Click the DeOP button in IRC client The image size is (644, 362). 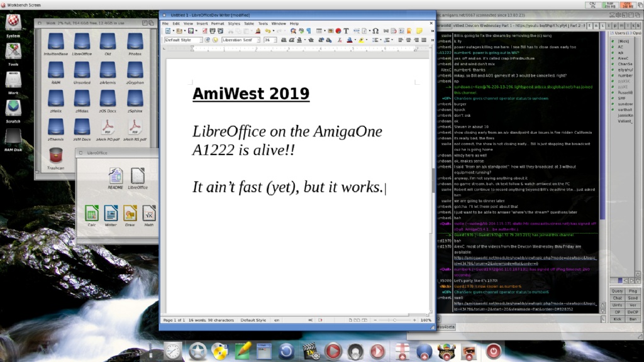633,312
